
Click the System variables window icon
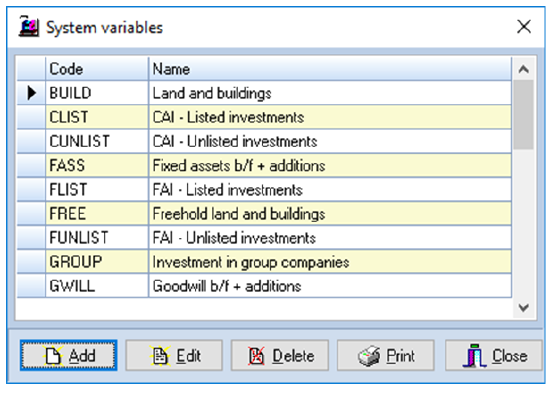pyautogui.click(x=29, y=26)
